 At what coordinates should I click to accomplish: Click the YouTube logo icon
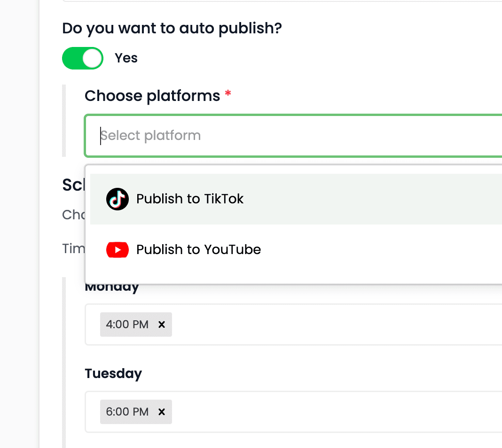pyautogui.click(x=118, y=250)
